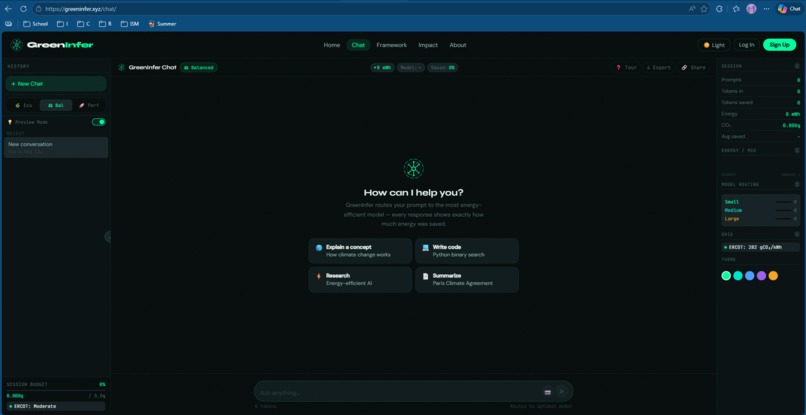The width and height of the screenshot is (806, 415).
Task: Click the Small model routing row
Action: (760, 202)
